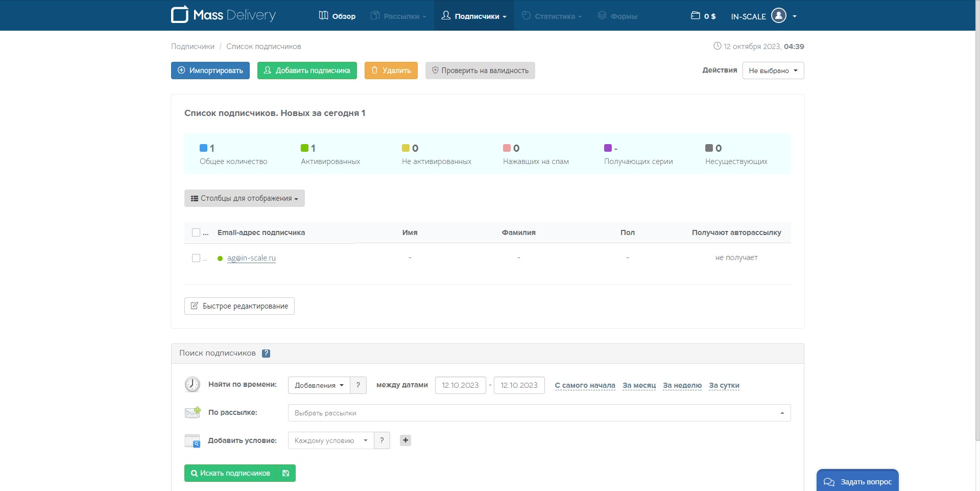Click the plus icon to add condition
The image size is (980, 491).
(x=405, y=440)
